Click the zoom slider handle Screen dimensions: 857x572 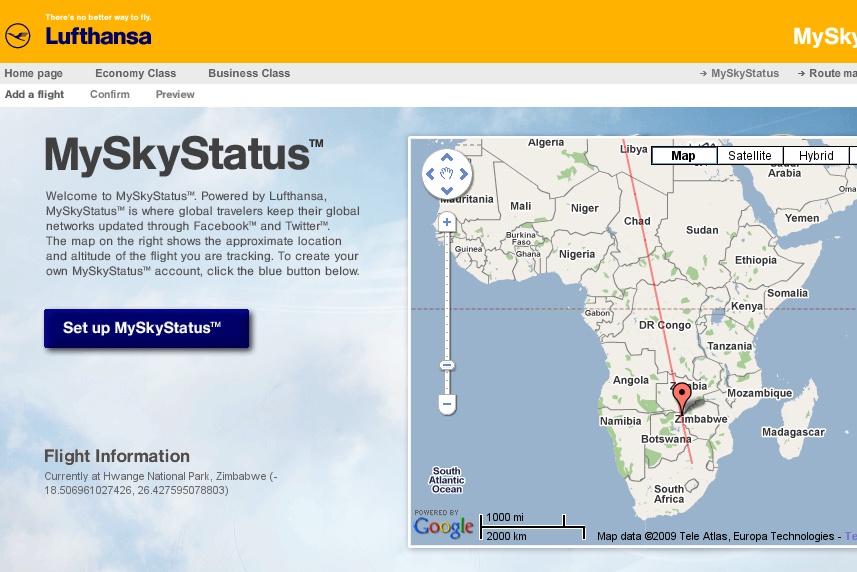[x=447, y=365]
